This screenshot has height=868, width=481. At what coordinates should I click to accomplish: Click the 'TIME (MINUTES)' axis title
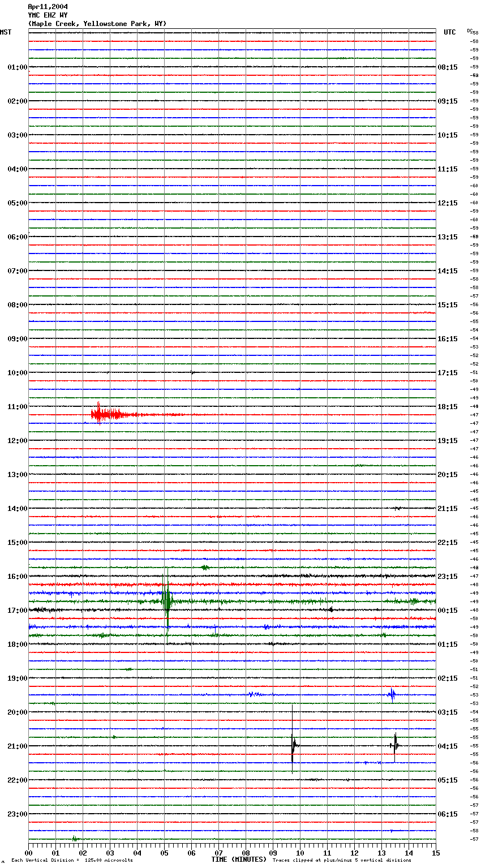(x=239, y=860)
